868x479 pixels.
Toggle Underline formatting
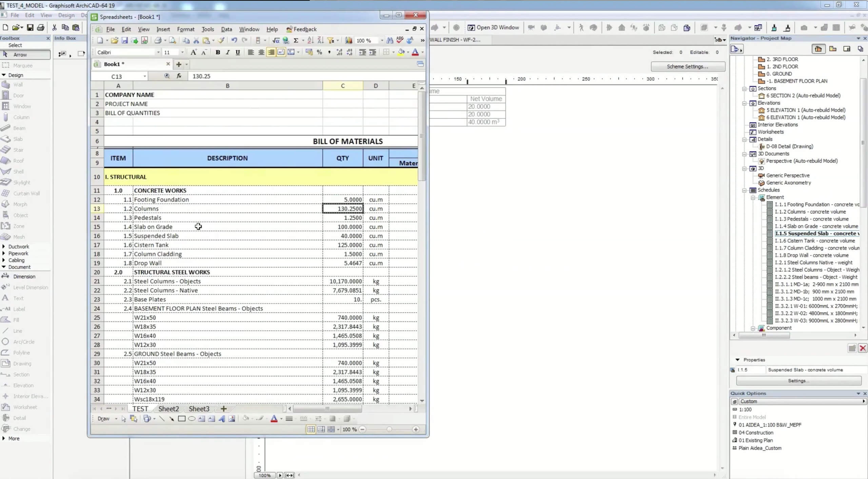[238, 52]
